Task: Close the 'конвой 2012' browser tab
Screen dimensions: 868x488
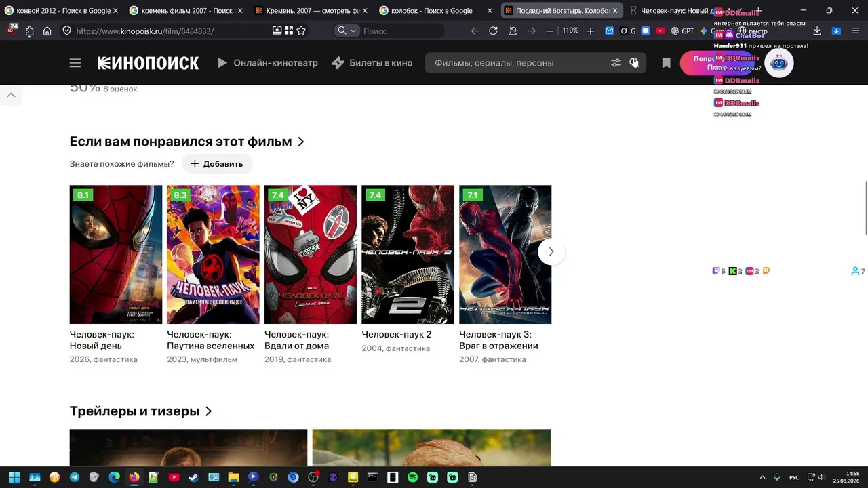Action: pyautogui.click(x=115, y=11)
